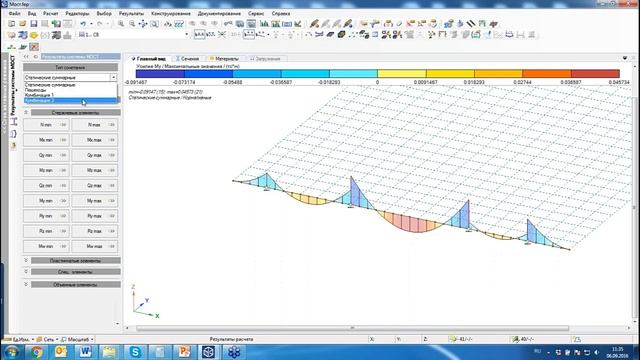640x360 pixels.
Task: Click the beam section icon in left sidebar
Action: [x=13, y=121]
